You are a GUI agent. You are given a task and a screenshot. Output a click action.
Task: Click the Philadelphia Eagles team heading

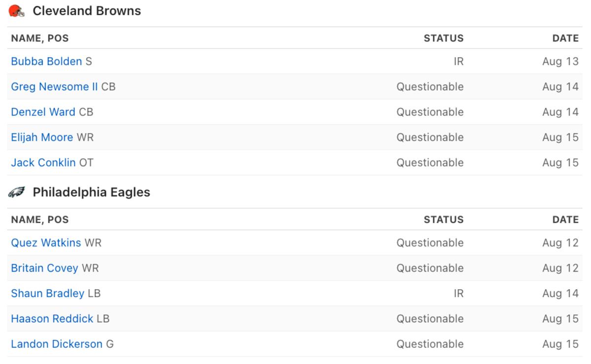91,192
